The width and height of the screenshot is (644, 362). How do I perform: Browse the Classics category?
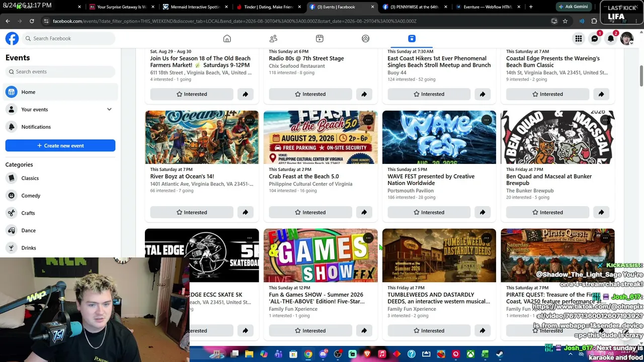pyautogui.click(x=60, y=178)
